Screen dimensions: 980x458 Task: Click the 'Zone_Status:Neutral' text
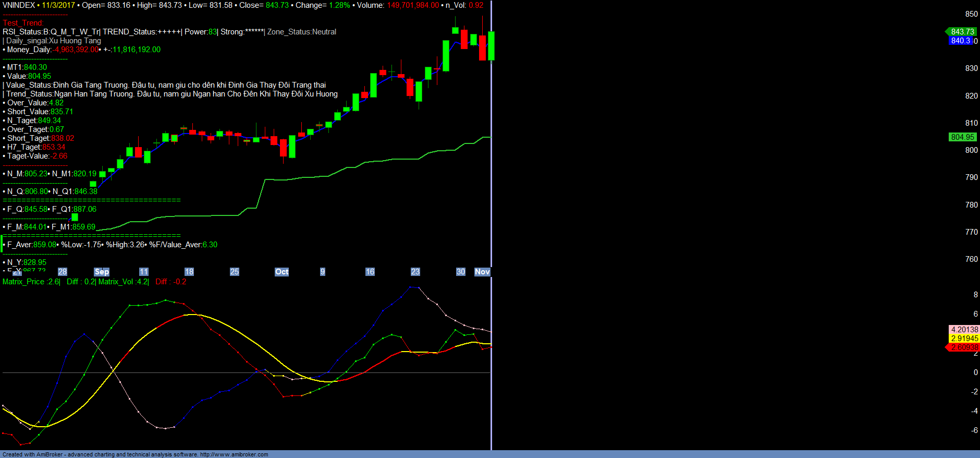coord(302,32)
